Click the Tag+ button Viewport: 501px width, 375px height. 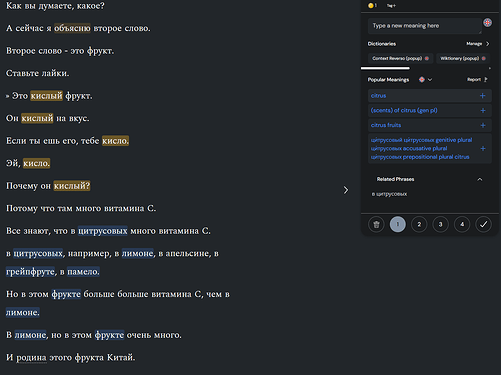(x=391, y=5)
